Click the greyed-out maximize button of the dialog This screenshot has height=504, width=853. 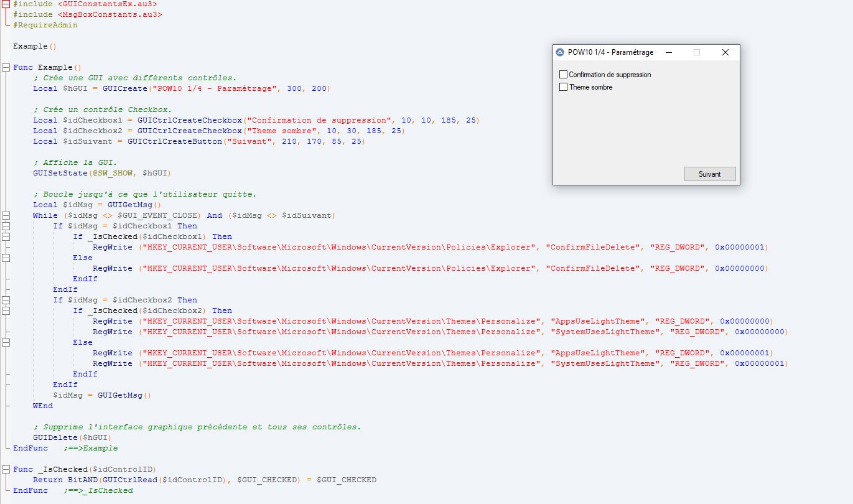pyautogui.click(x=697, y=53)
